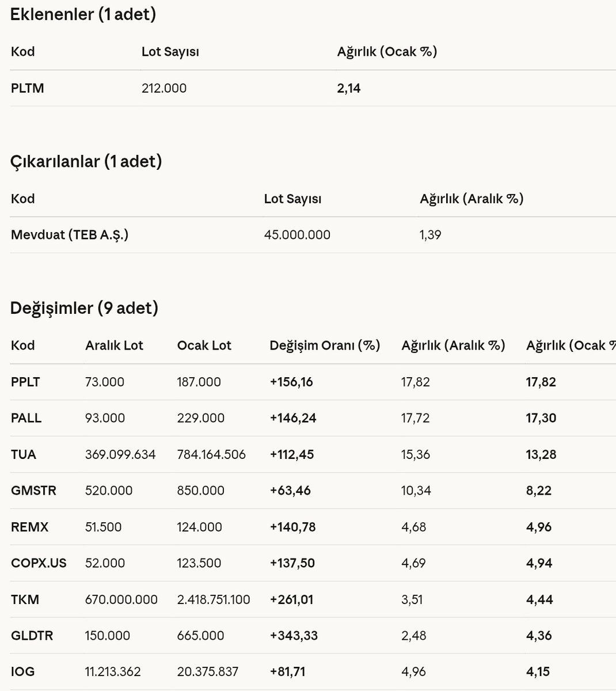The height and width of the screenshot is (691, 616).
Task: Click the GMSTR change rate +63,46
Action: pyautogui.click(x=290, y=491)
